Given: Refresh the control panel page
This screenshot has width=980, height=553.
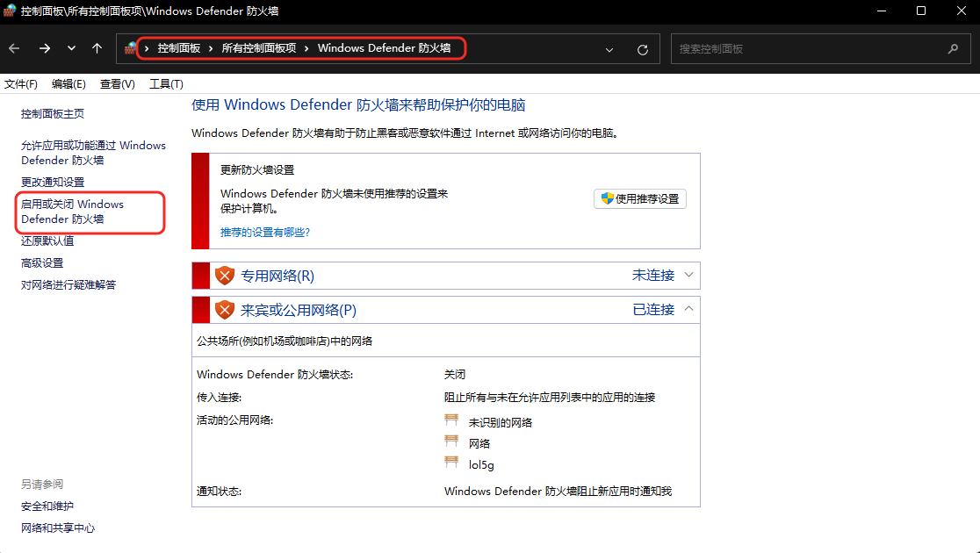Looking at the screenshot, I should [643, 49].
